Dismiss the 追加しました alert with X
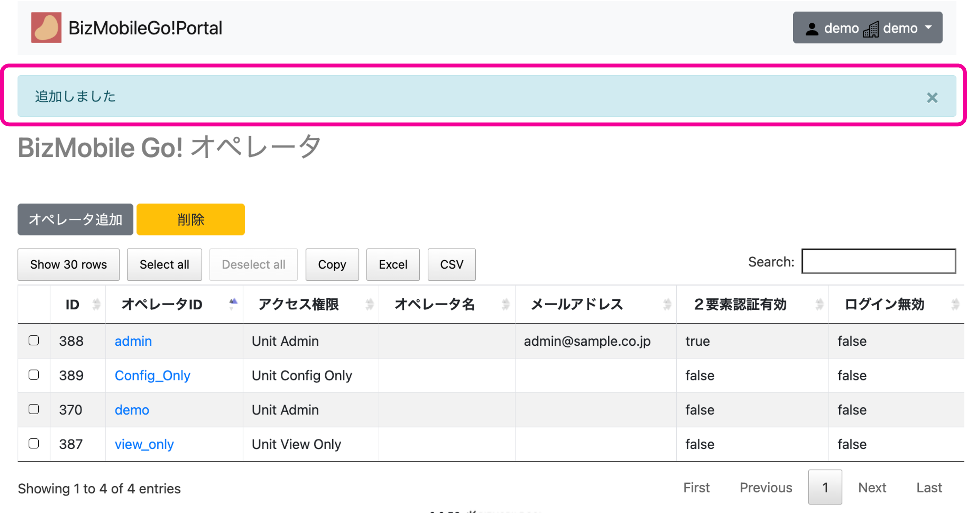The height and width of the screenshot is (514, 980). [x=932, y=98]
